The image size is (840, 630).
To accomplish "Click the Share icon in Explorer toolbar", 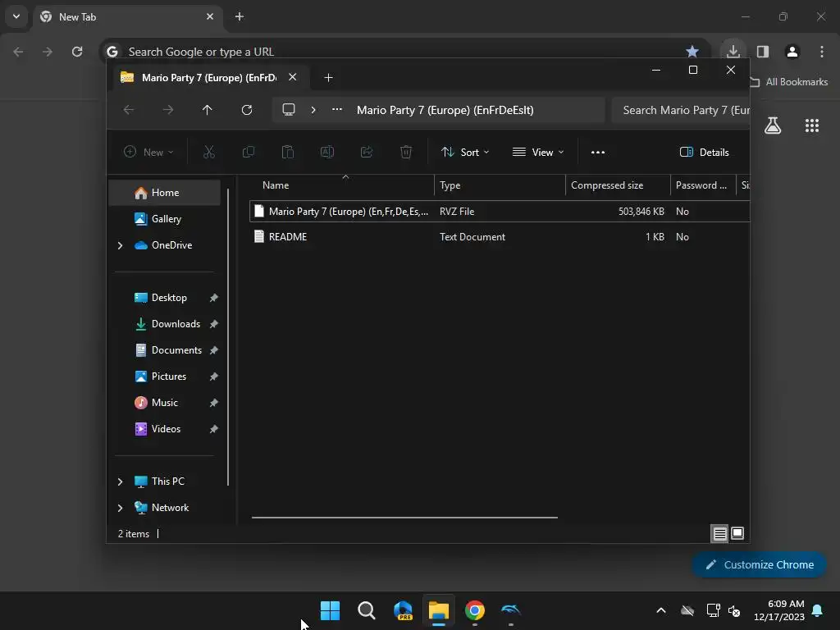I will click(367, 152).
